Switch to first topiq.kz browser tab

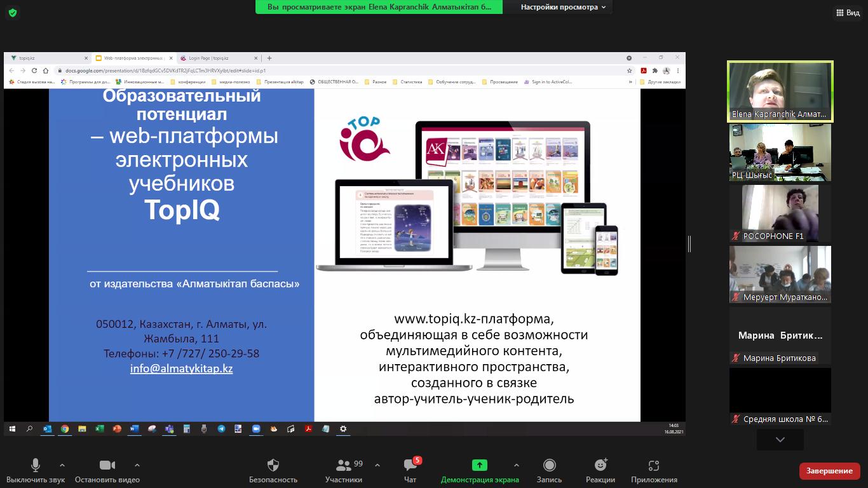tap(48, 58)
